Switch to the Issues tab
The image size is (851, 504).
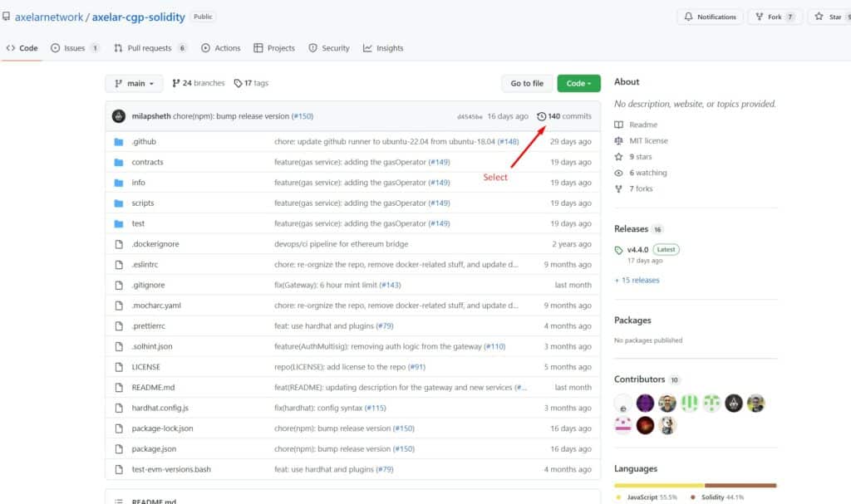pyautogui.click(x=75, y=48)
